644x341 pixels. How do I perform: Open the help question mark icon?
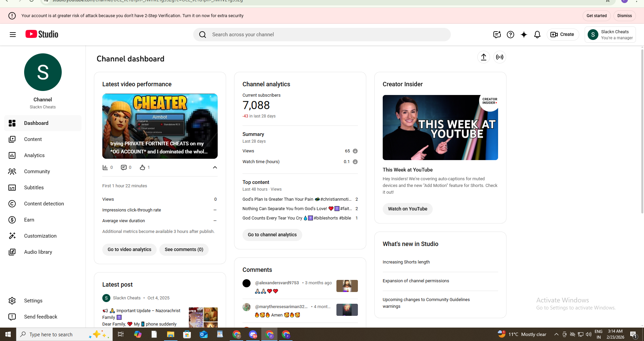510,35
